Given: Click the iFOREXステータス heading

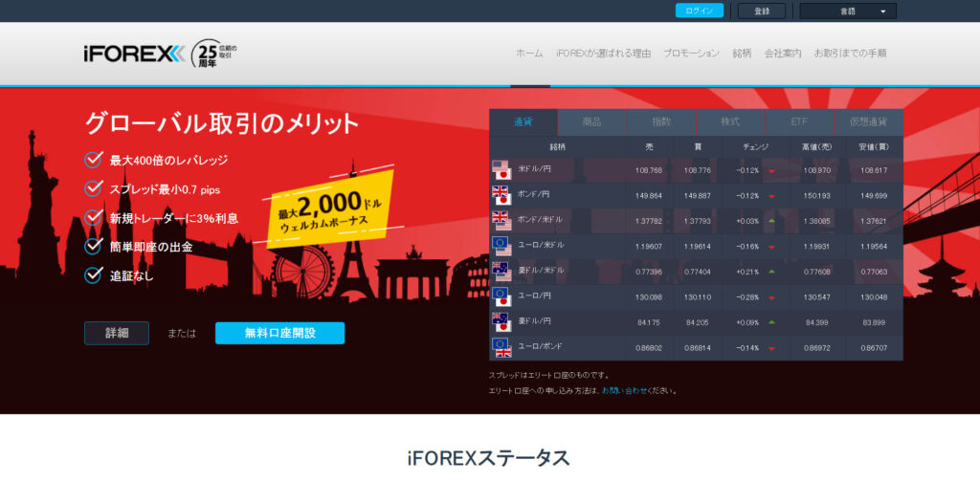Looking at the screenshot, I should pos(489,458).
